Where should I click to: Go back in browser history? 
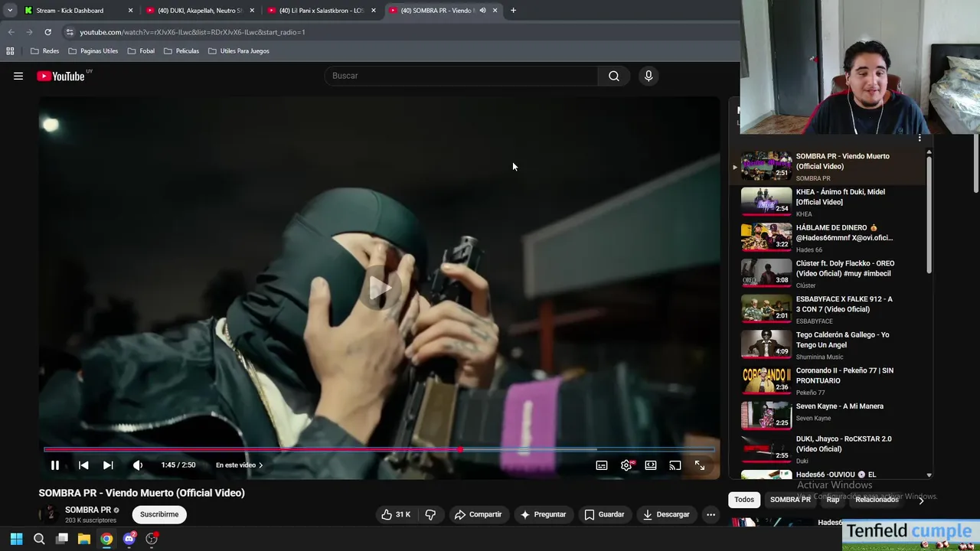click(11, 32)
